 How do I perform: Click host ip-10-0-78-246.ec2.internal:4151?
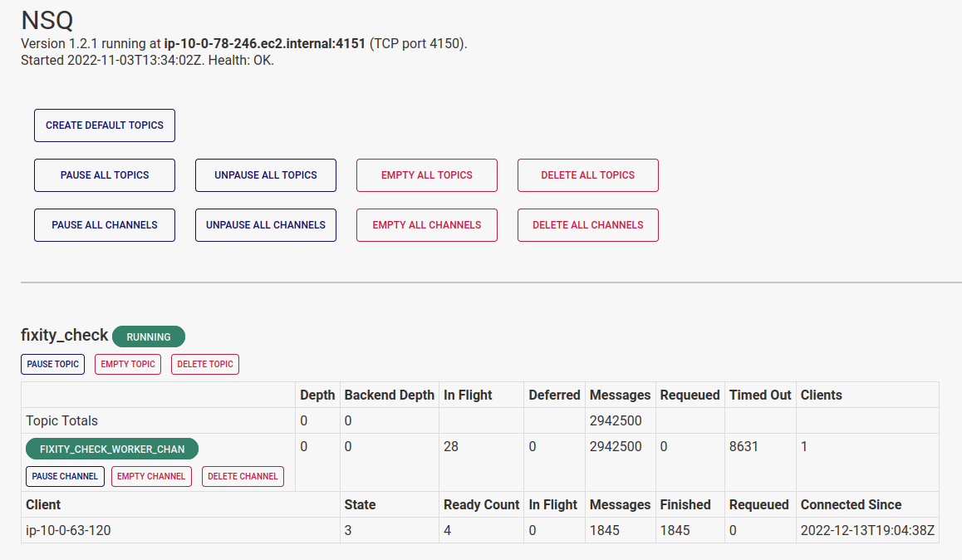tap(264, 43)
